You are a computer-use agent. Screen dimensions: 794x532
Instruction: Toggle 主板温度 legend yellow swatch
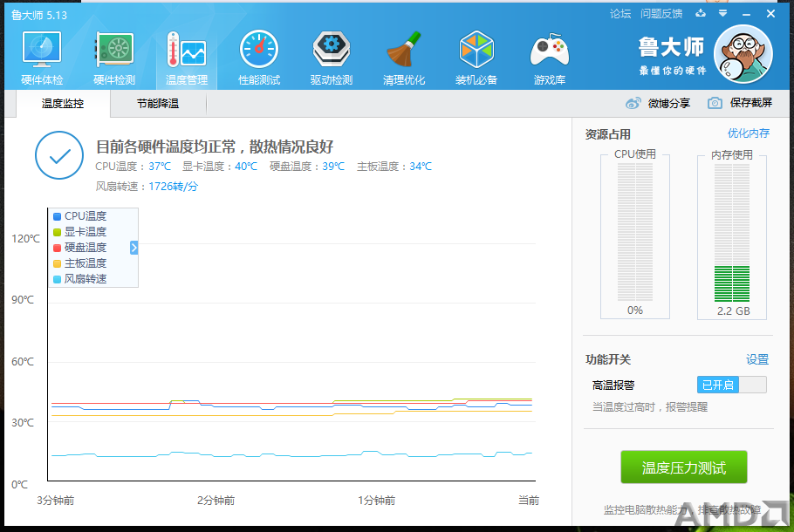pyautogui.click(x=57, y=263)
